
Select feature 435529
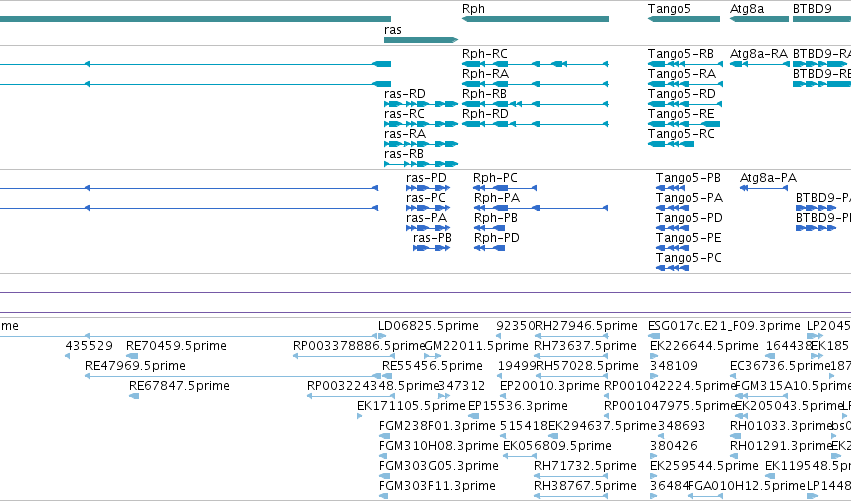89,346
